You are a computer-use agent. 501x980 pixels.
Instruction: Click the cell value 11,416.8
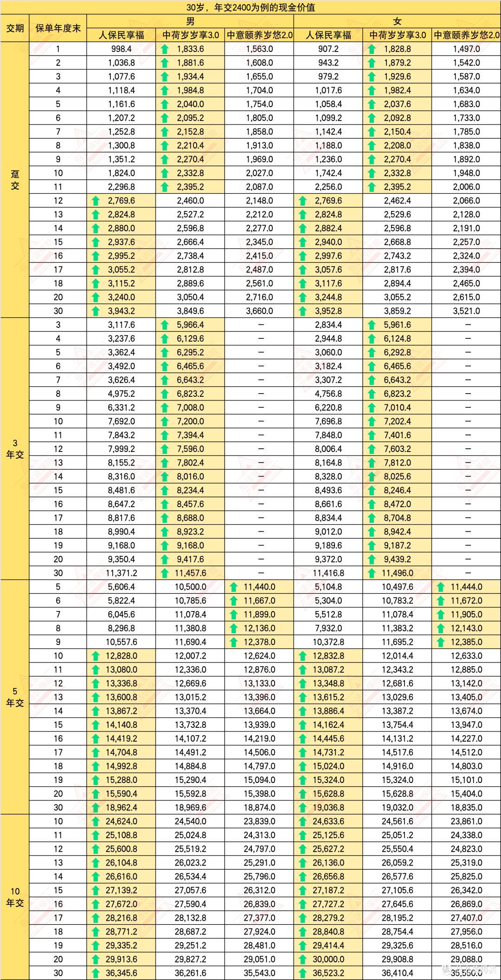pos(328,573)
